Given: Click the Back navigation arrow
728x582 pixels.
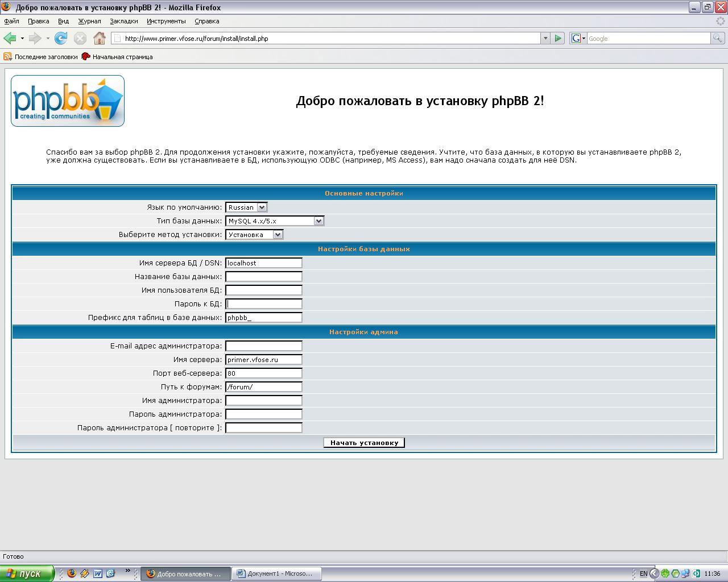Looking at the screenshot, I should coord(10,38).
